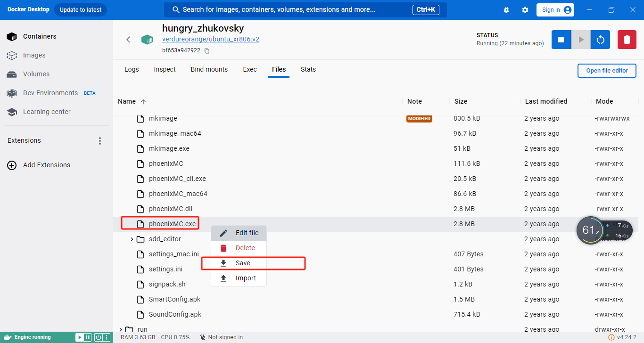Click the status bar power icon

98,337
